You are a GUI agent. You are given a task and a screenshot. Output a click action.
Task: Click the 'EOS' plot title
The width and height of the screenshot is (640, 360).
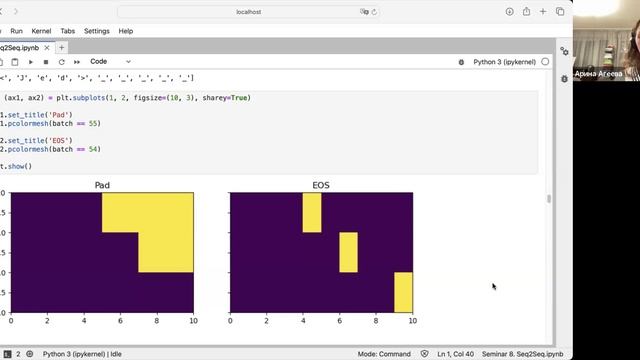pyautogui.click(x=321, y=185)
